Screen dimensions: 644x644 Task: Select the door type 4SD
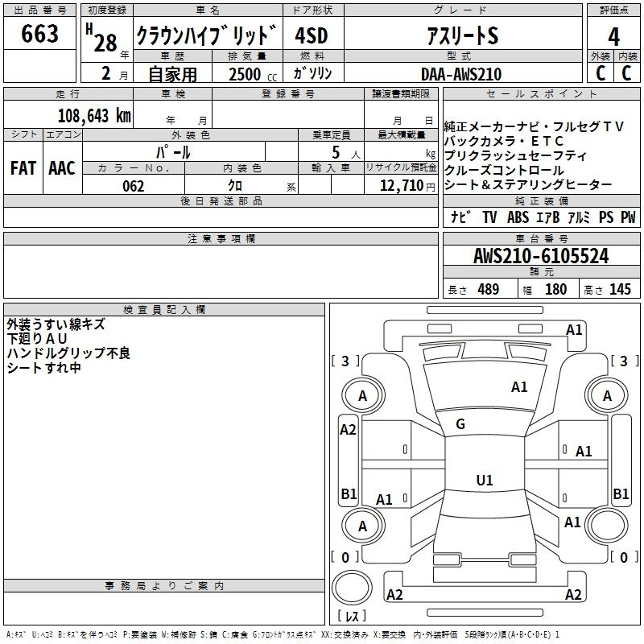coord(312,35)
